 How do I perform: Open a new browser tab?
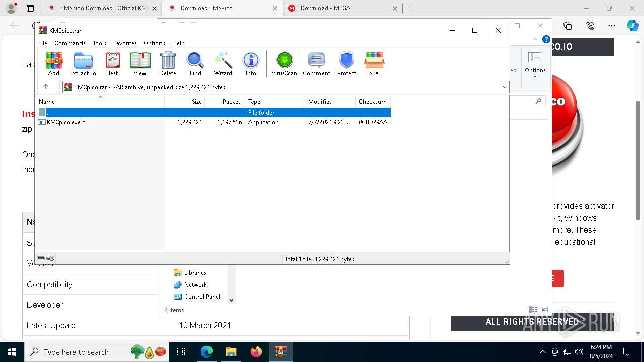[412, 8]
